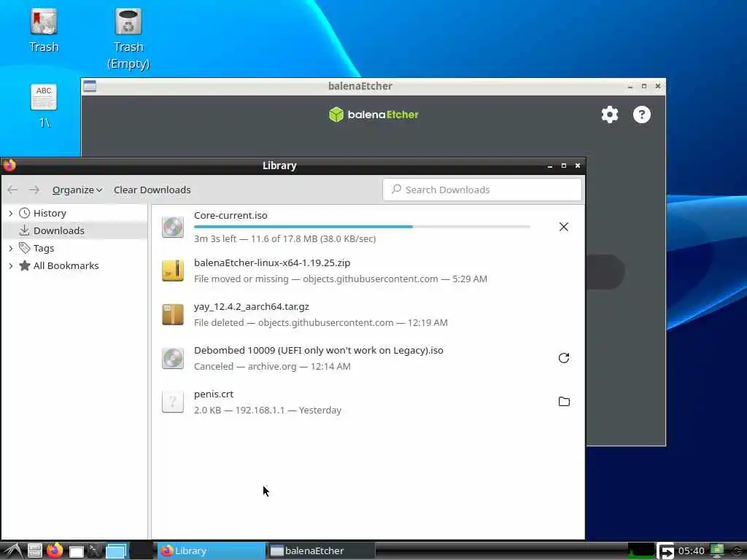Click the Core-current.iso disc icon

point(172,227)
